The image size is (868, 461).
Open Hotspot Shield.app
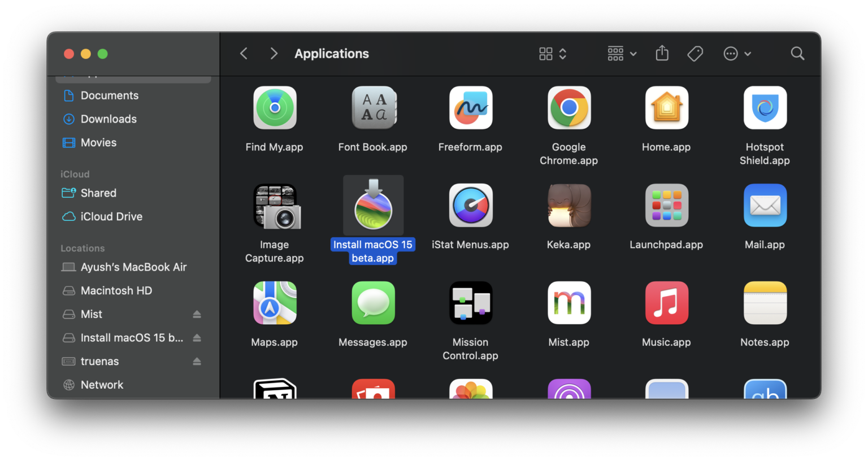point(765,107)
